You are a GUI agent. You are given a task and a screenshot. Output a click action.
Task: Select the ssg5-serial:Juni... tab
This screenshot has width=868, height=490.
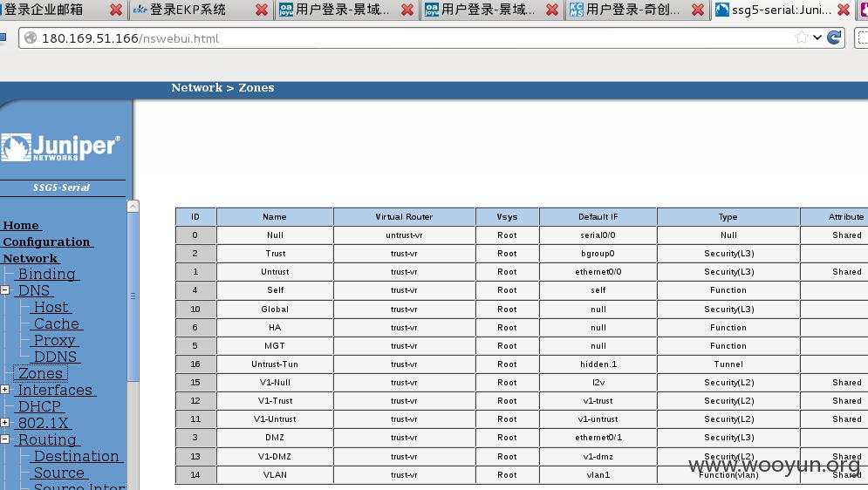point(783,10)
